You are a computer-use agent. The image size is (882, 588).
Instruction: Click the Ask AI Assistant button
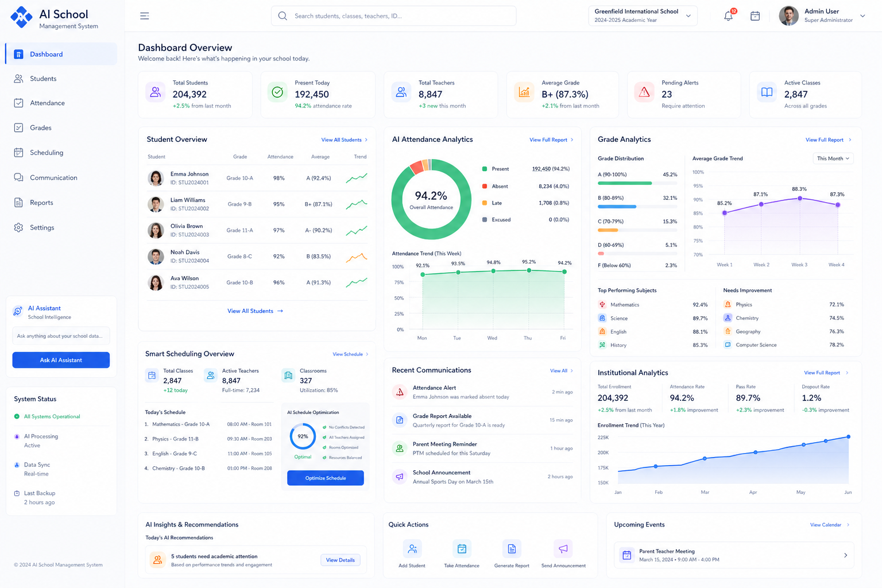61,360
